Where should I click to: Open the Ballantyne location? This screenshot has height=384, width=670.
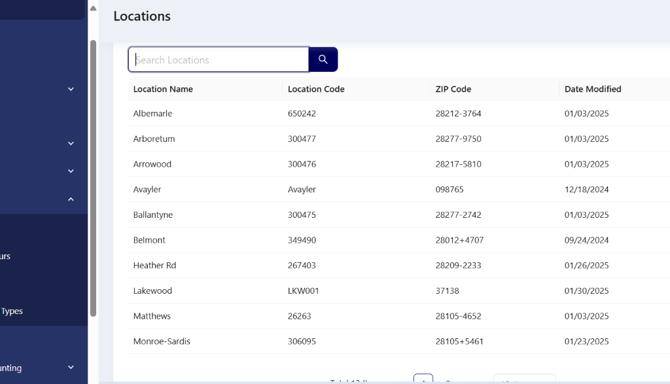pos(153,214)
